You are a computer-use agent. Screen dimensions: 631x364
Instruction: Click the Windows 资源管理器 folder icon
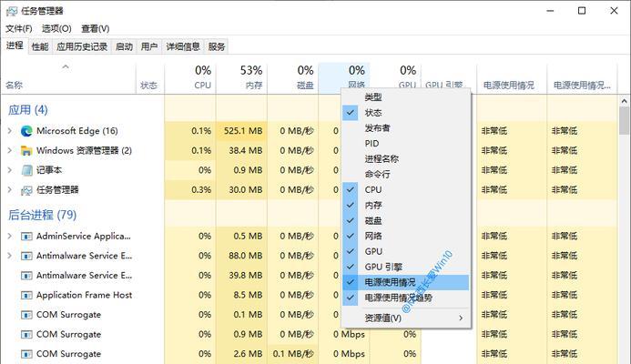26,150
